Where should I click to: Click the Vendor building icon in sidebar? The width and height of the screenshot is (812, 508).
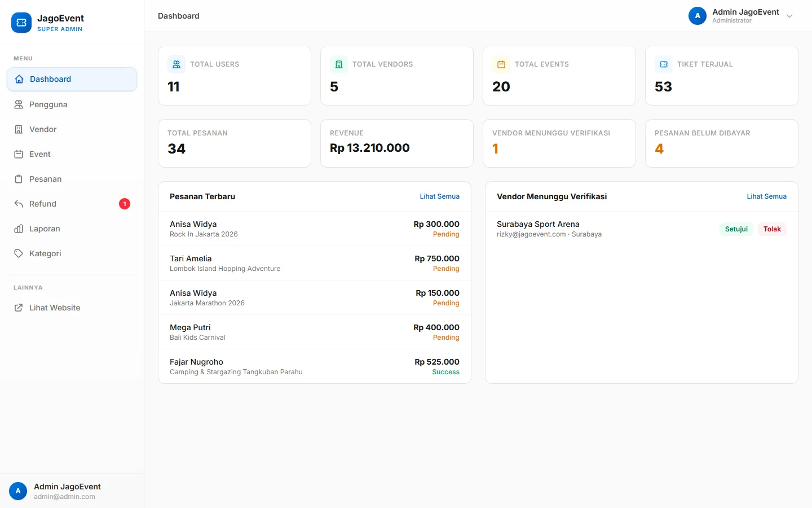19,129
